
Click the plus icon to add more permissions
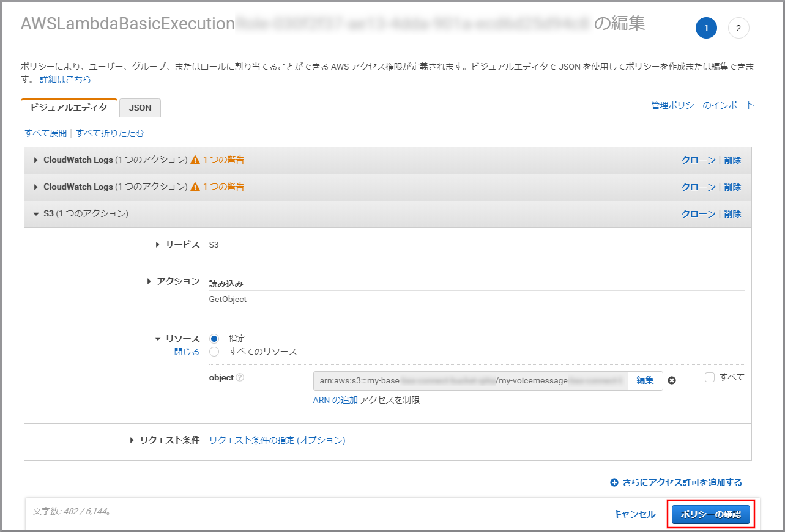(x=614, y=482)
